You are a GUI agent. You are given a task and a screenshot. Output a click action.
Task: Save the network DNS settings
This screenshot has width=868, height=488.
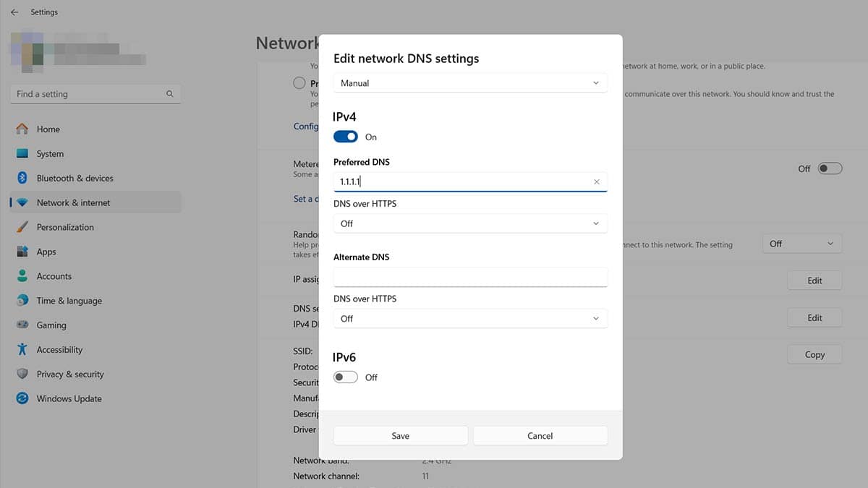(400, 435)
